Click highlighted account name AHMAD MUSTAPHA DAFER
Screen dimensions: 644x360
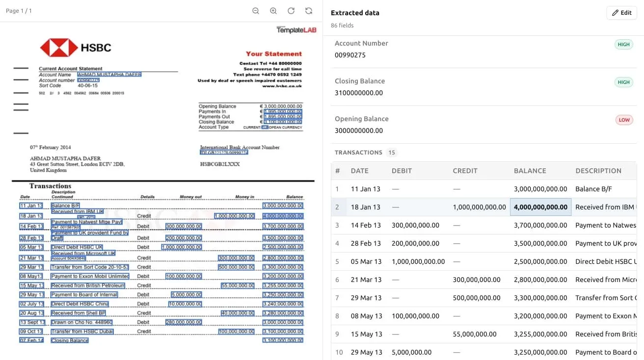(x=109, y=75)
